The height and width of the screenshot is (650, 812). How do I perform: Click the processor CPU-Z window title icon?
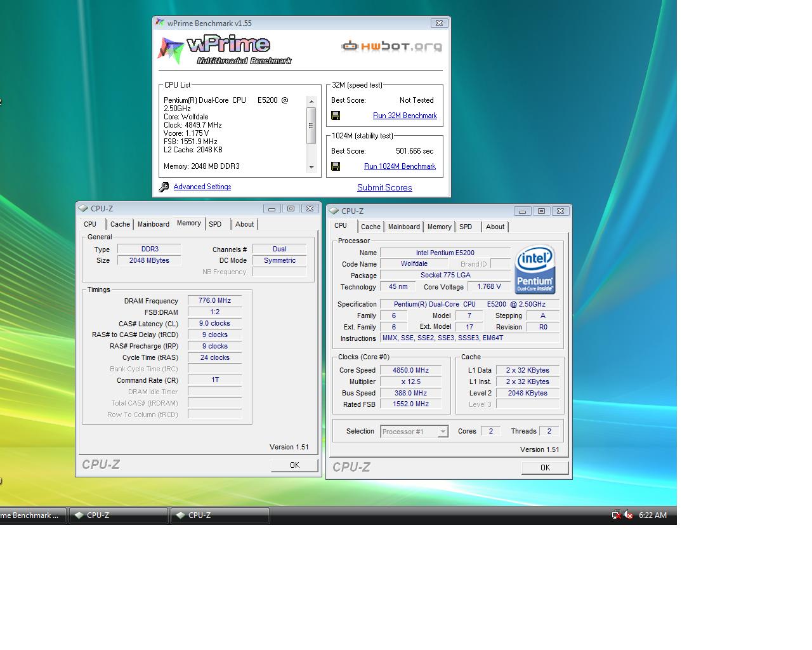pos(334,211)
